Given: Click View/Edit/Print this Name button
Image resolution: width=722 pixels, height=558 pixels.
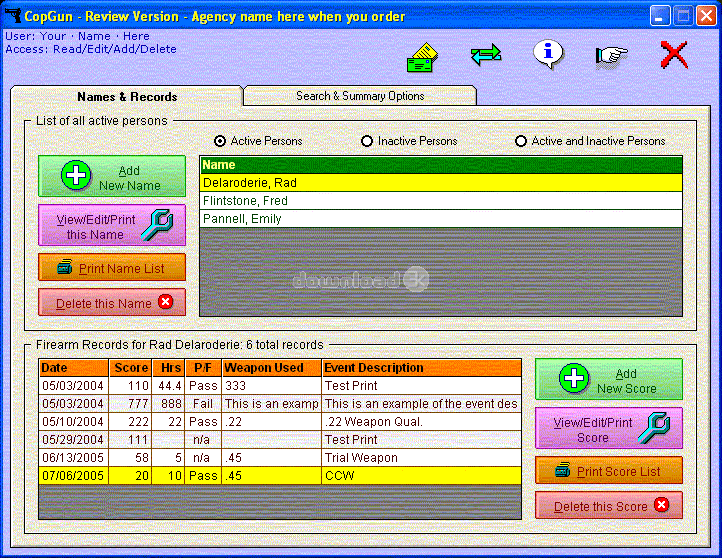Looking at the screenshot, I should click(x=112, y=226).
